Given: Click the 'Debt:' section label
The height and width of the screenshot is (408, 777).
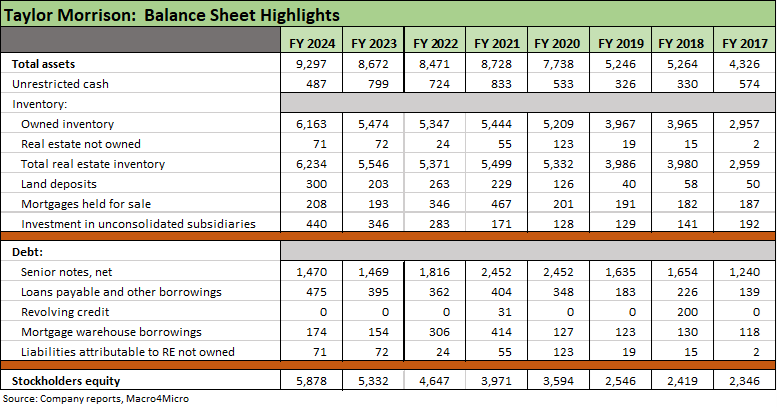Looking at the screenshot, I should 27,252.
